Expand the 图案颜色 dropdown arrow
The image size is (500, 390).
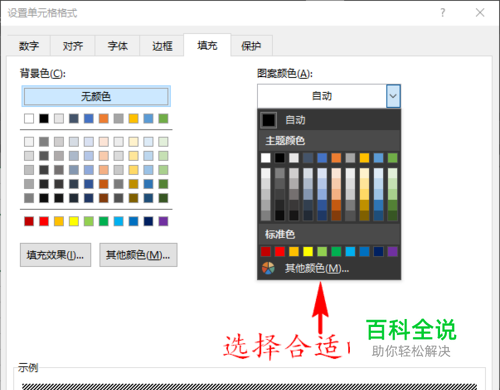point(393,96)
